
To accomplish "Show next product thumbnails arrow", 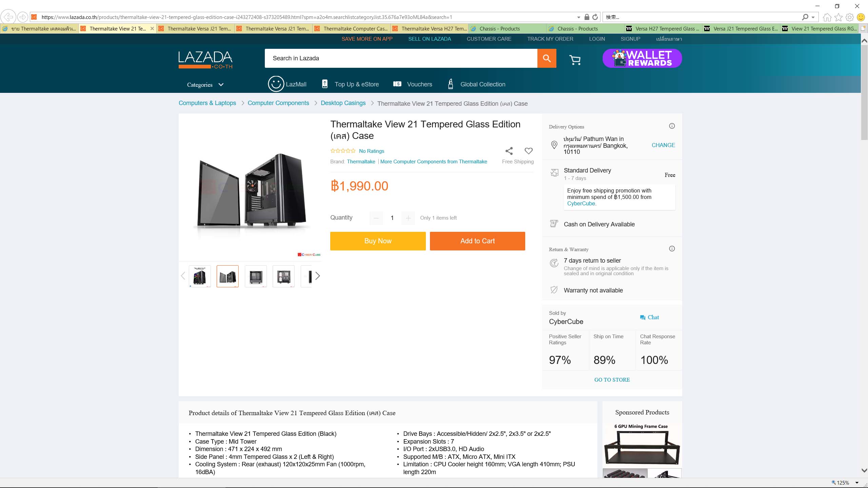I will (x=317, y=276).
